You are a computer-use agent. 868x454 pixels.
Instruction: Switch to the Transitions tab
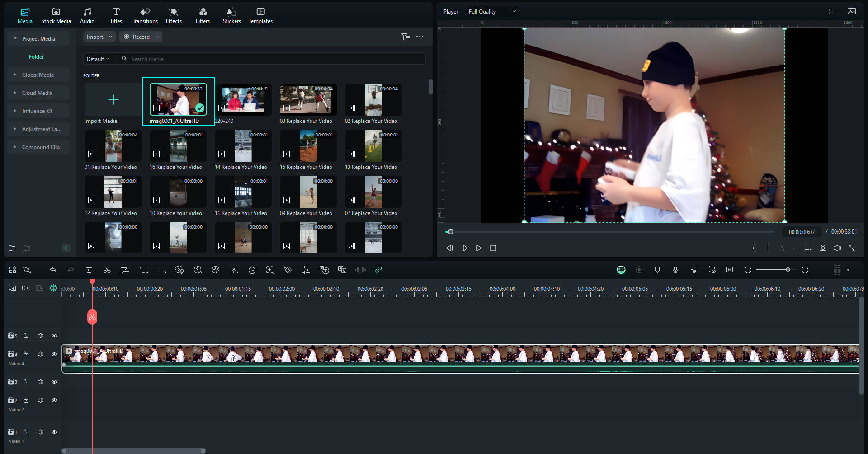[x=145, y=16]
